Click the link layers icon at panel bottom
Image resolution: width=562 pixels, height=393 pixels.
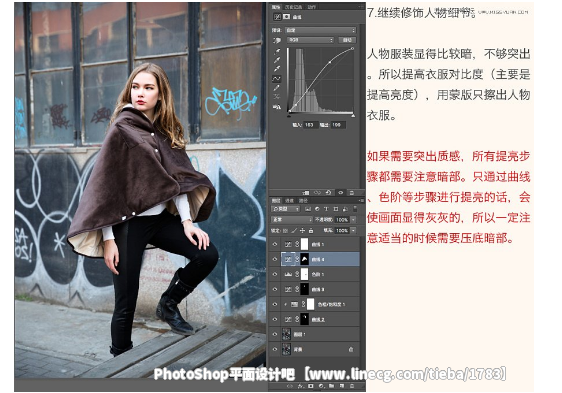tap(291, 386)
